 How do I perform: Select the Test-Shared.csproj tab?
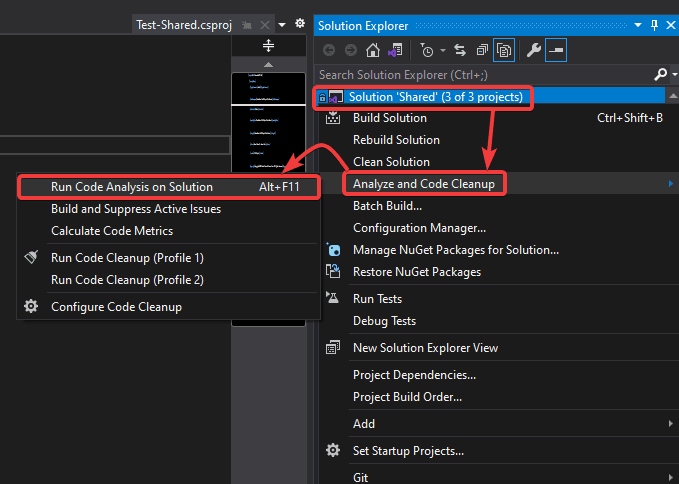184,25
